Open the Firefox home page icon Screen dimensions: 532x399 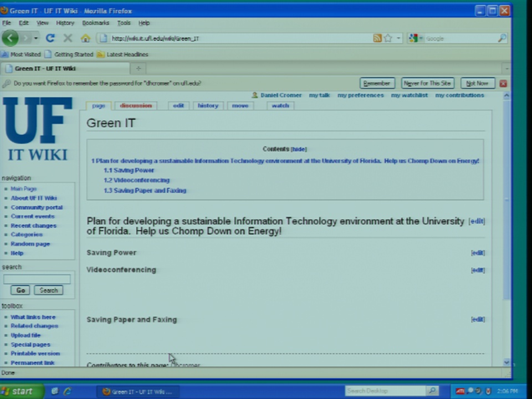[85, 38]
